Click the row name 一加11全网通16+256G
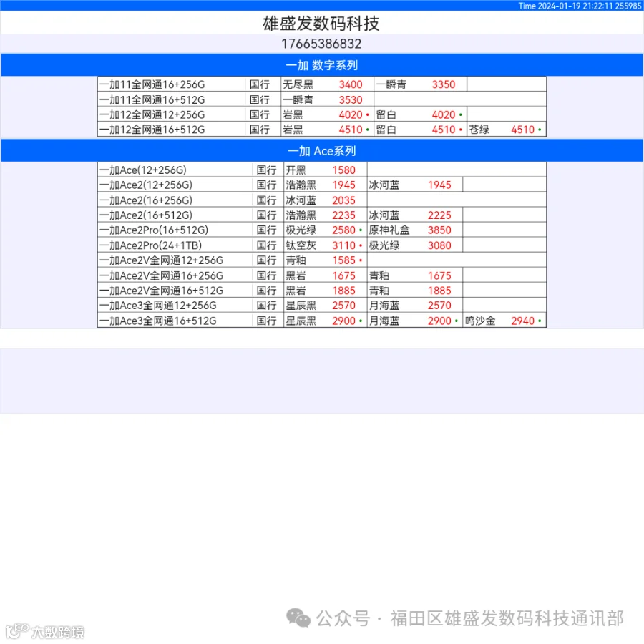 [x=152, y=84]
